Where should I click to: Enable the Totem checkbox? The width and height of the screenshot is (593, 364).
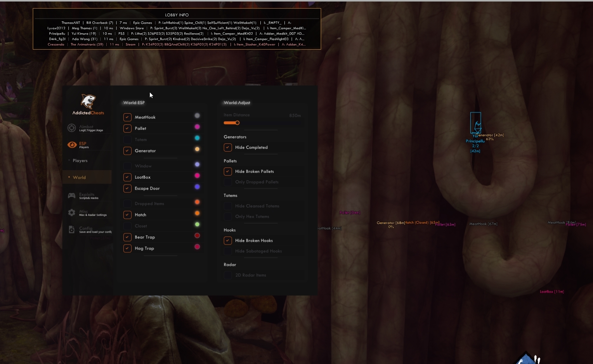pos(127,140)
